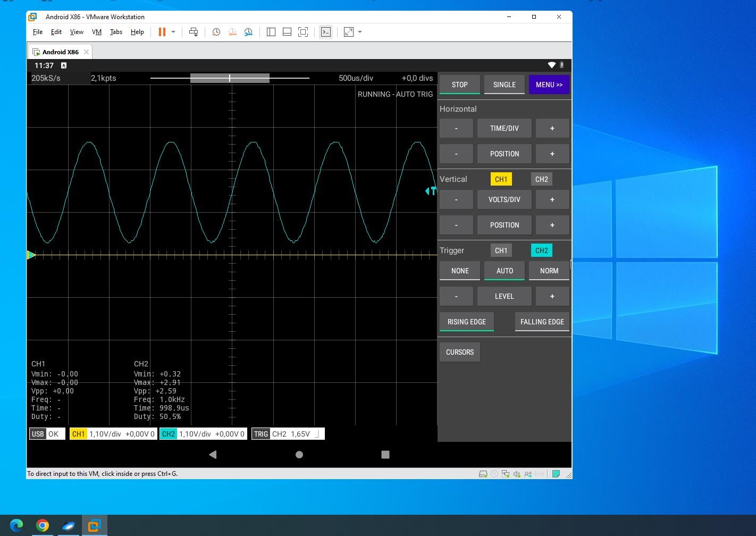Close the Android X86 tab

tap(86, 52)
